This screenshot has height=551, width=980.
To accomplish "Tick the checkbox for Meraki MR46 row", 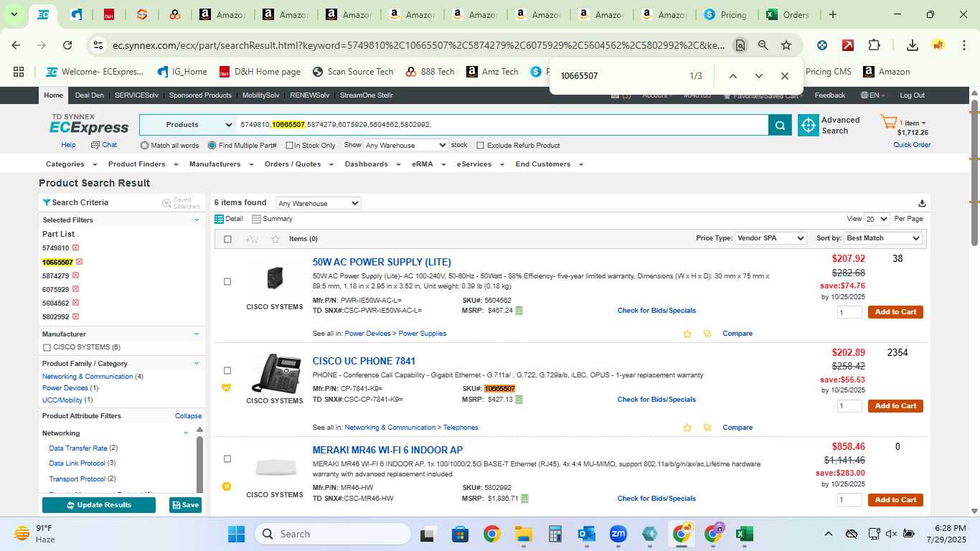I will [227, 459].
